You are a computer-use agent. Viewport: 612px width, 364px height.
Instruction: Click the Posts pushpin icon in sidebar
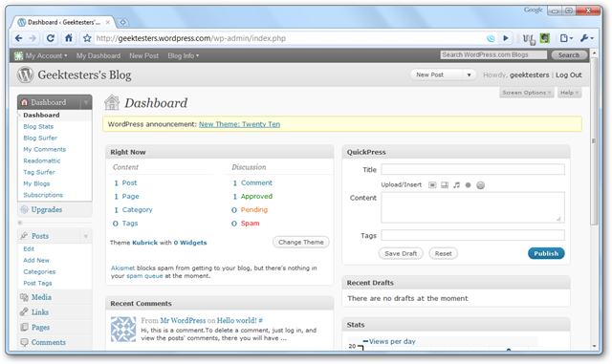pos(24,236)
